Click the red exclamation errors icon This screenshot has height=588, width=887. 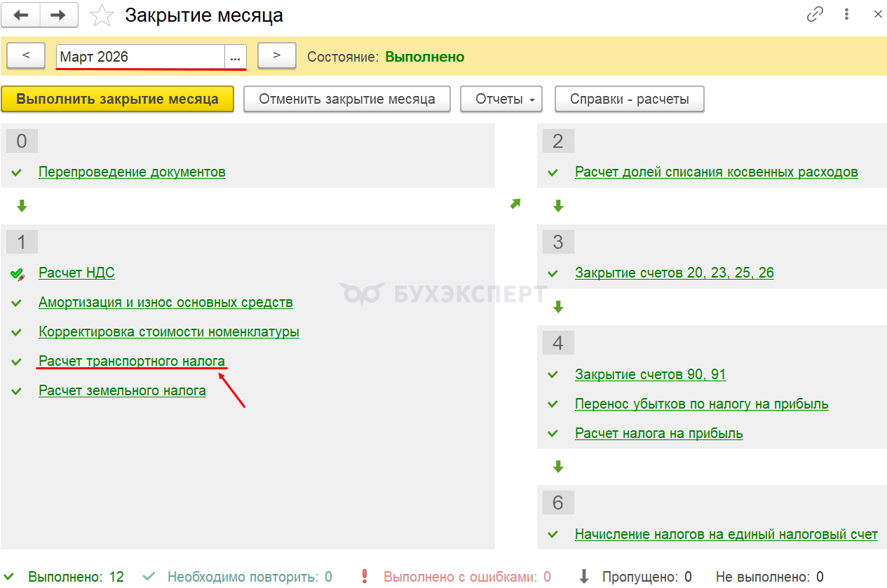coord(364,577)
